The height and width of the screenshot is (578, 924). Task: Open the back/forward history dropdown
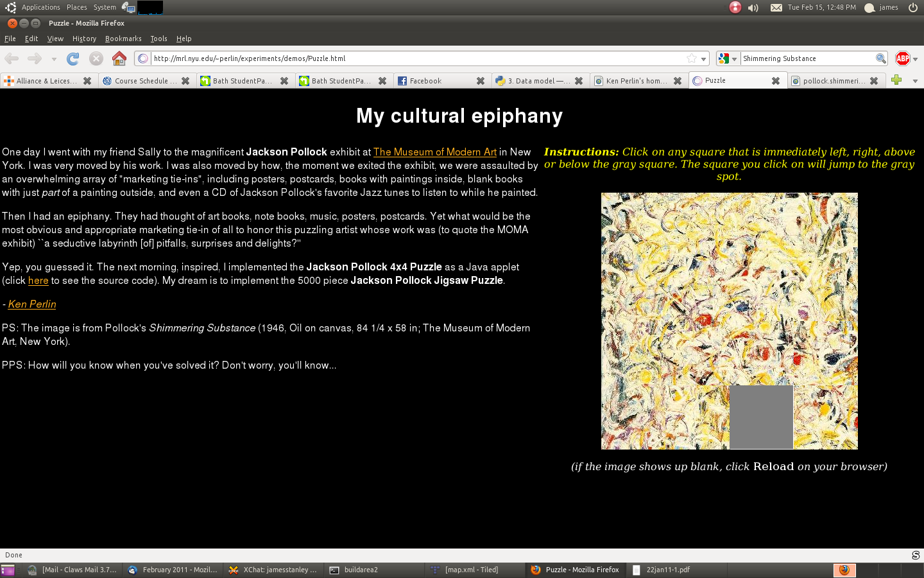pyautogui.click(x=54, y=59)
